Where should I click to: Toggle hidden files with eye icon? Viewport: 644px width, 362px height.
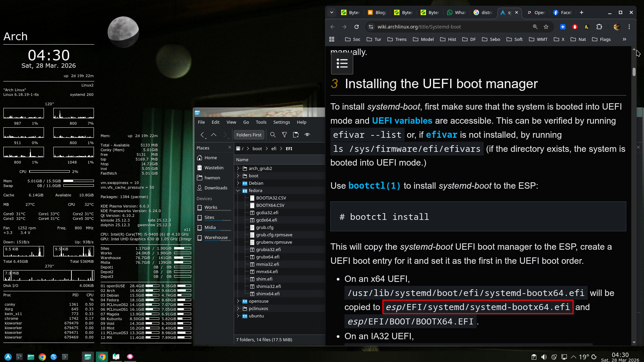307,135
